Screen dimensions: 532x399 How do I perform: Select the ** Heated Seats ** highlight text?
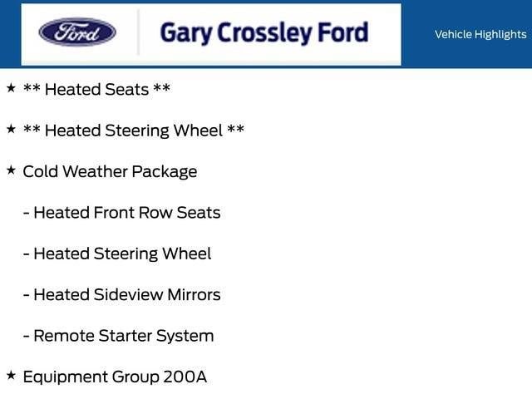point(96,90)
